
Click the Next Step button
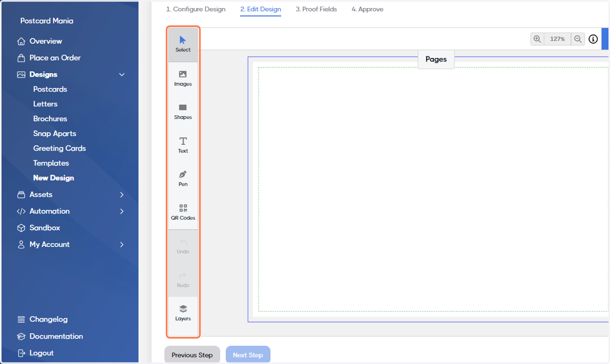(248, 355)
